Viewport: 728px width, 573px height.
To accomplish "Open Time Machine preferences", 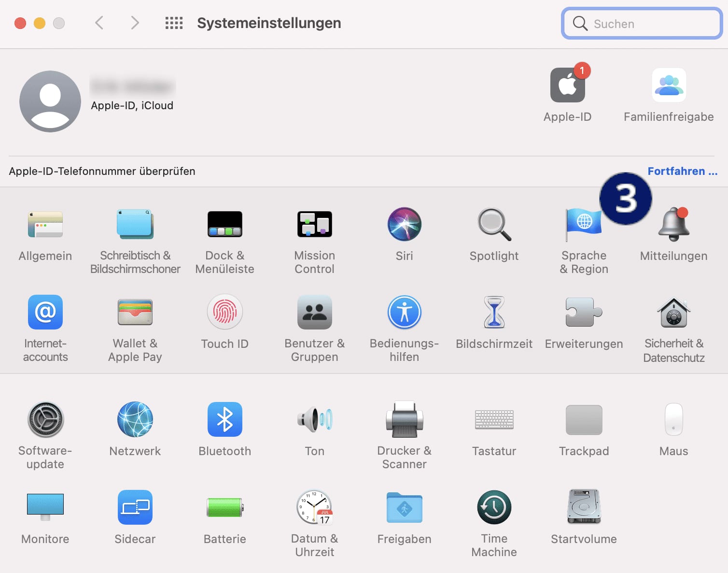I will [494, 507].
